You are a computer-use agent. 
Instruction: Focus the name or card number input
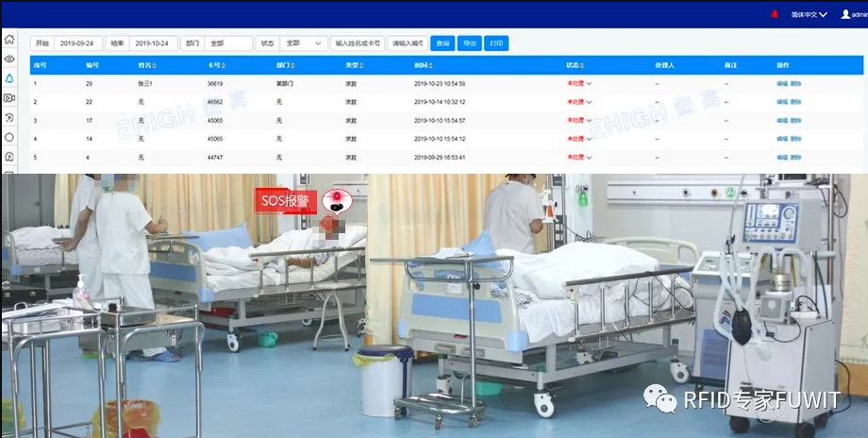pyautogui.click(x=358, y=43)
